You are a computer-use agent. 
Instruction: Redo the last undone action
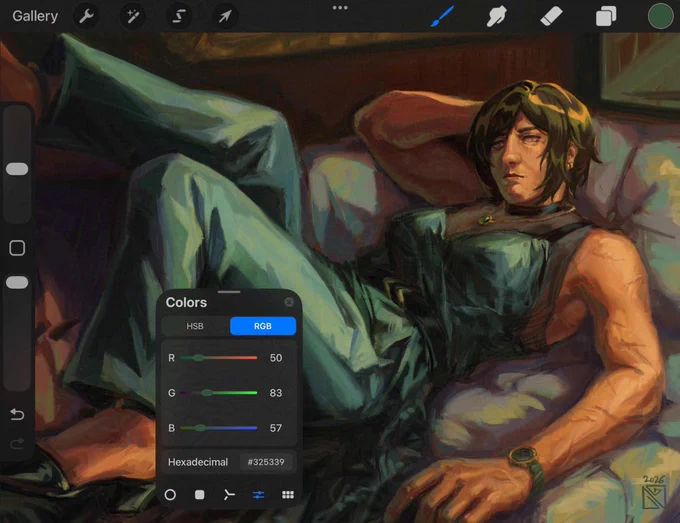point(17,444)
